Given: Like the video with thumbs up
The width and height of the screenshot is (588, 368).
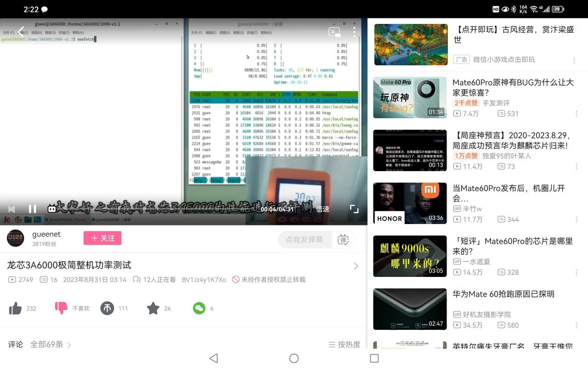Looking at the screenshot, I should [x=15, y=308].
